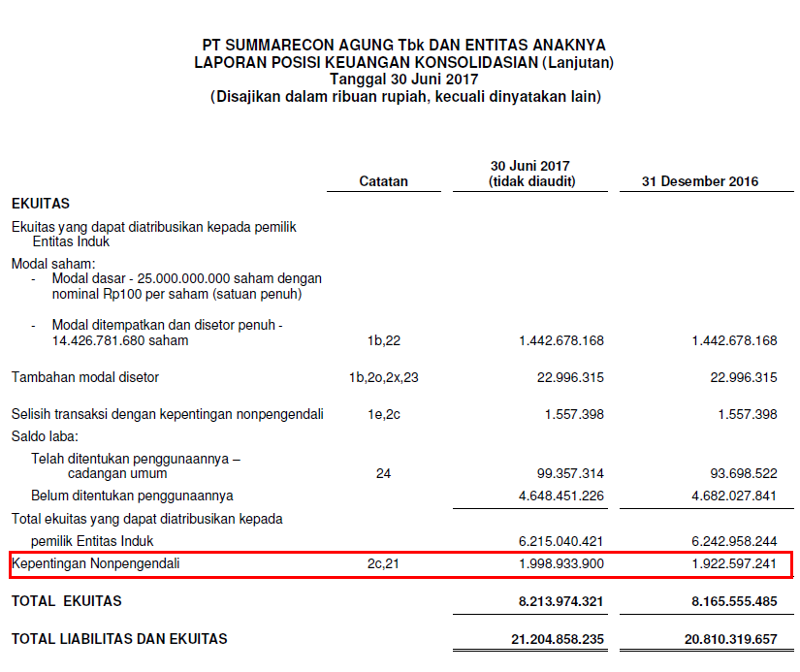Select the value 93.698.522

(x=743, y=473)
